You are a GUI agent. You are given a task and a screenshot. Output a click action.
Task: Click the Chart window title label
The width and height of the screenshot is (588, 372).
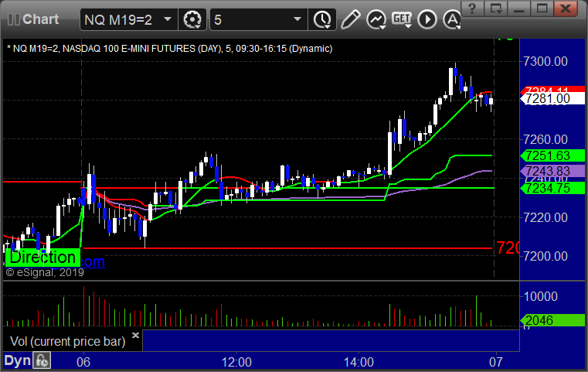(x=40, y=19)
